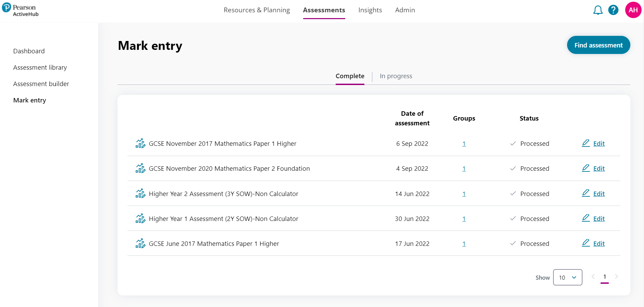
Task: Open groups link for GCSE November 2017 Paper
Action: coord(464,144)
